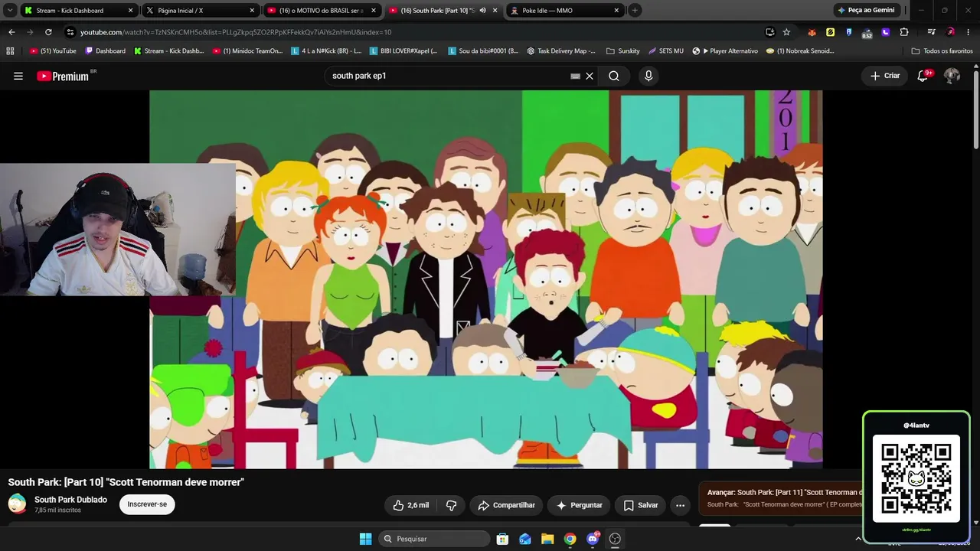
Task: Open the apps grid in bookmarks bar
Action: (x=10, y=51)
